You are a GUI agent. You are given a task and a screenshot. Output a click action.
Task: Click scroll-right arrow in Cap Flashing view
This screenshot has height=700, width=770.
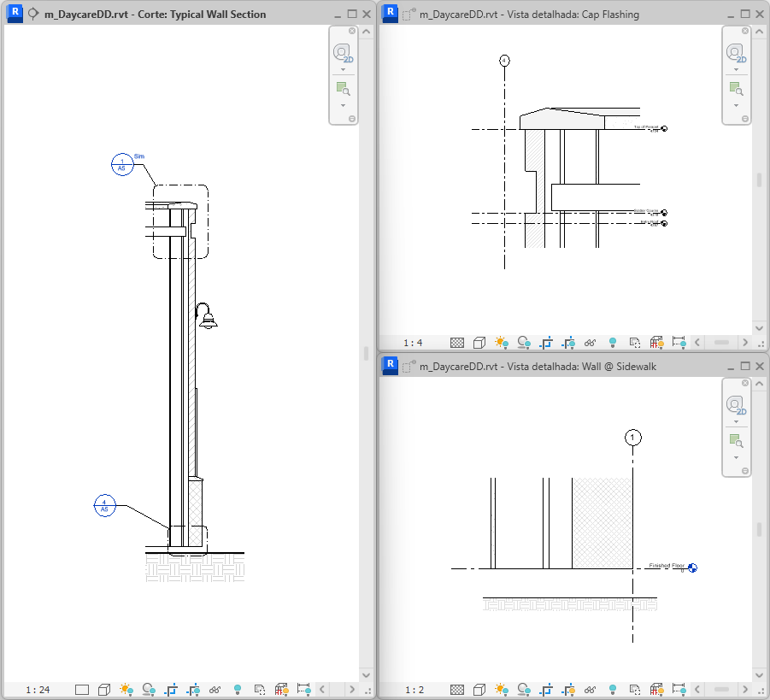point(745,343)
